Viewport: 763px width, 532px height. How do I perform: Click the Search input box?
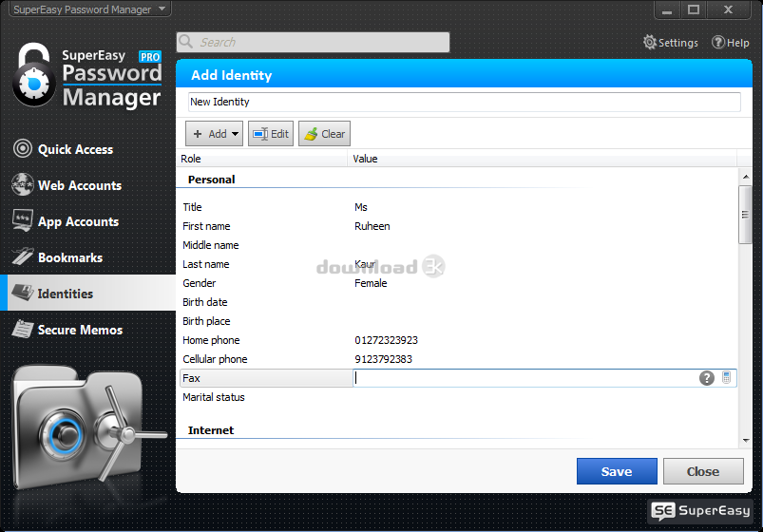pos(314,43)
